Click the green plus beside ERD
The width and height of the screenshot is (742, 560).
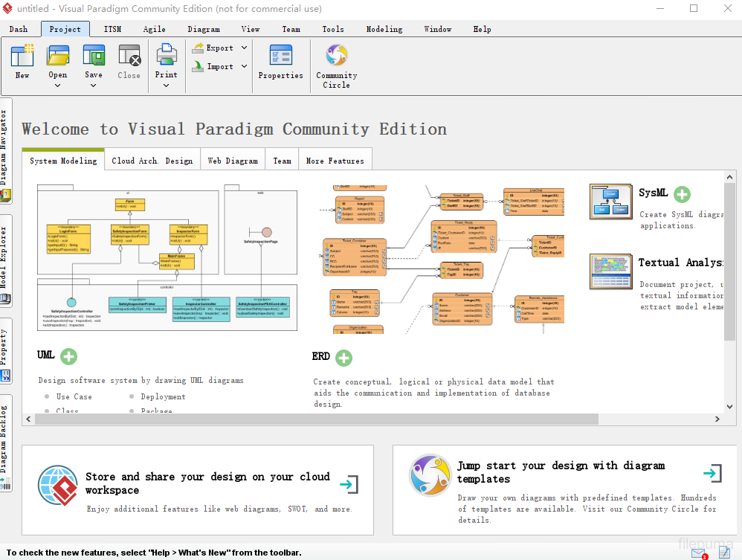(x=343, y=358)
